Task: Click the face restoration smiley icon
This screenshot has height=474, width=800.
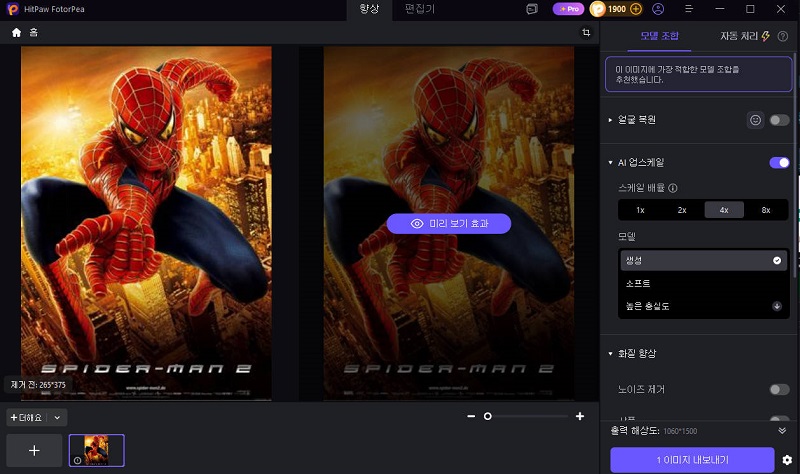Action: pos(756,120)
